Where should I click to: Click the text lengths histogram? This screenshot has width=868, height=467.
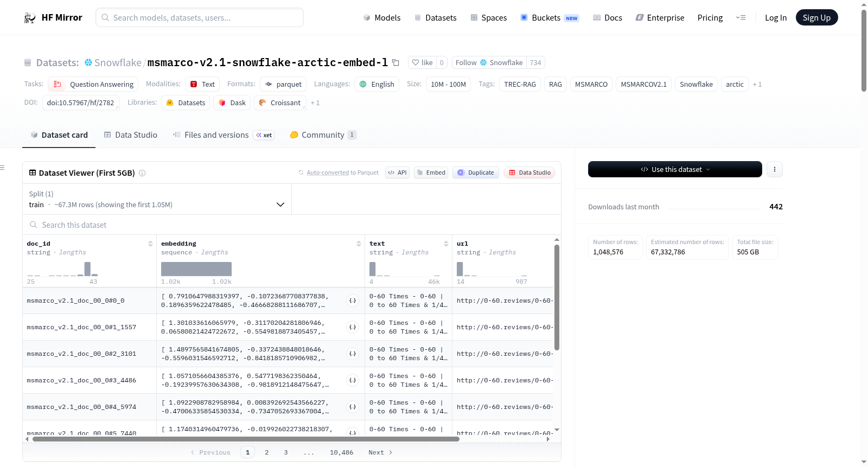(x=405, y=269)
